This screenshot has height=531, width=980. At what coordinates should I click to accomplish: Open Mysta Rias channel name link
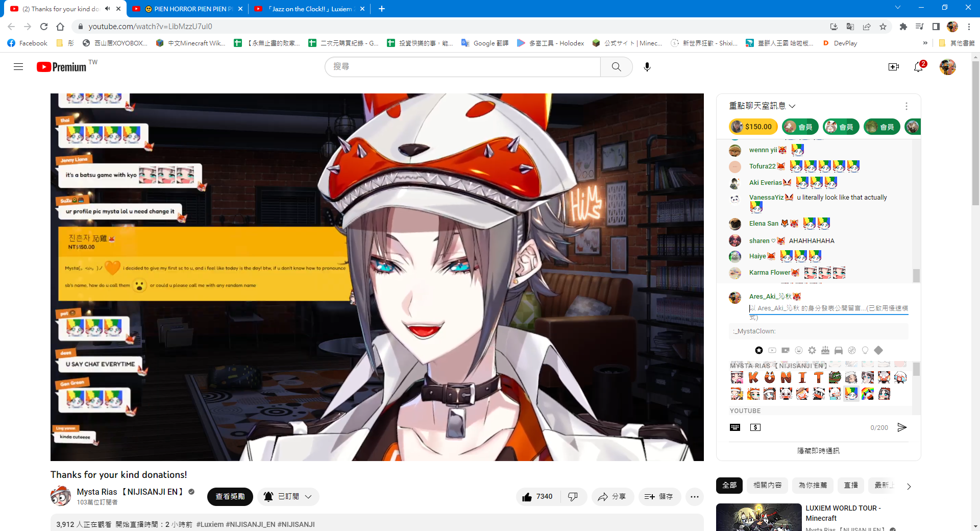pos(130,492)
